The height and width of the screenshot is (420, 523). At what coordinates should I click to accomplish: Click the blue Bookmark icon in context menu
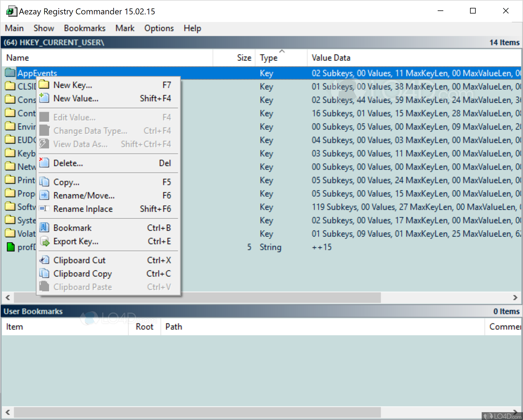tap(44, 227)
